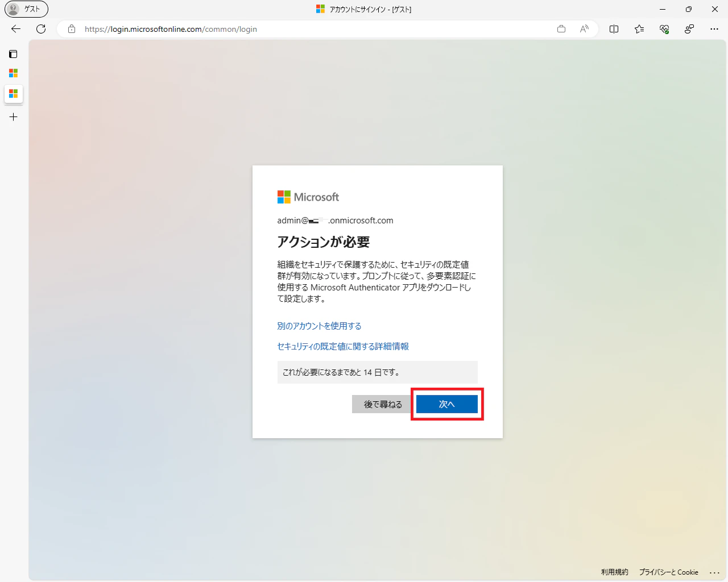Restore down the browser window
This screenshot has width=728, height=582.
point(689,9)
